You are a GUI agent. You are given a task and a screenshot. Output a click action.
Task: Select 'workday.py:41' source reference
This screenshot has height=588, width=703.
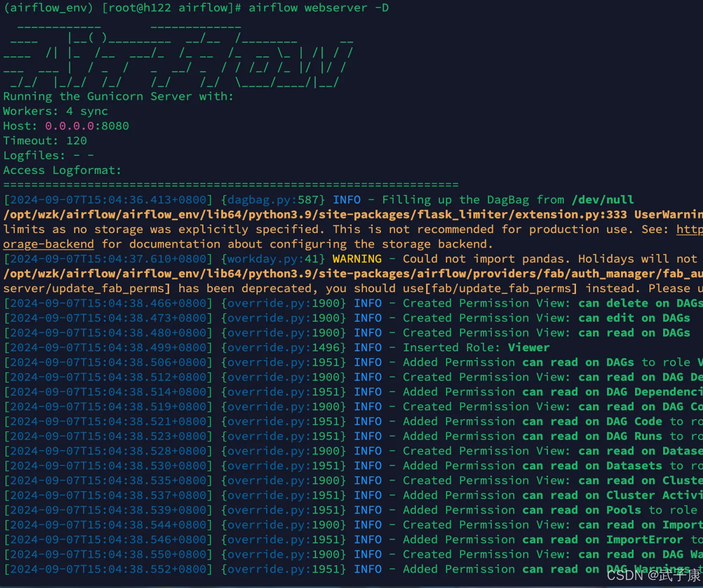(273, 259)
